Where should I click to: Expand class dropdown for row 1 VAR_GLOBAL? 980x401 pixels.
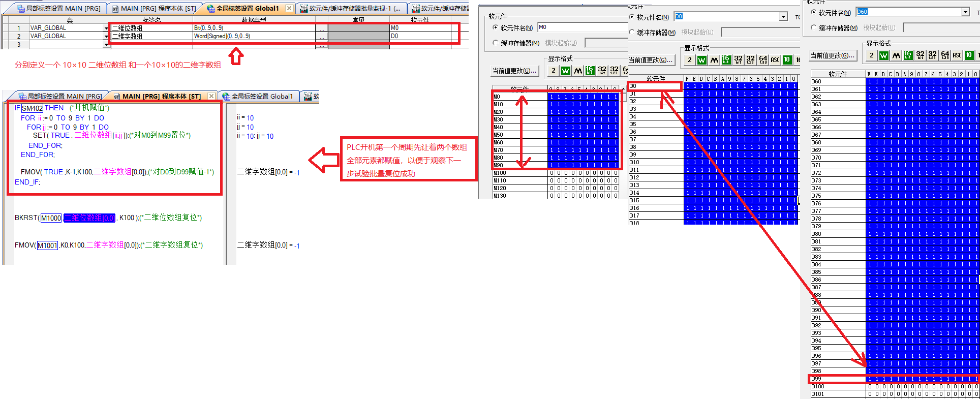(x=106, y=28)
